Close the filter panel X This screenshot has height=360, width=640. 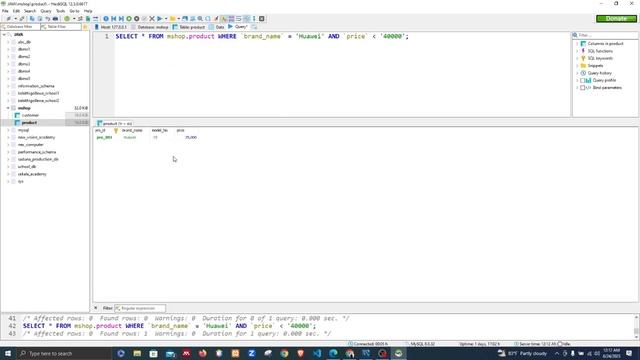point(96,308)
